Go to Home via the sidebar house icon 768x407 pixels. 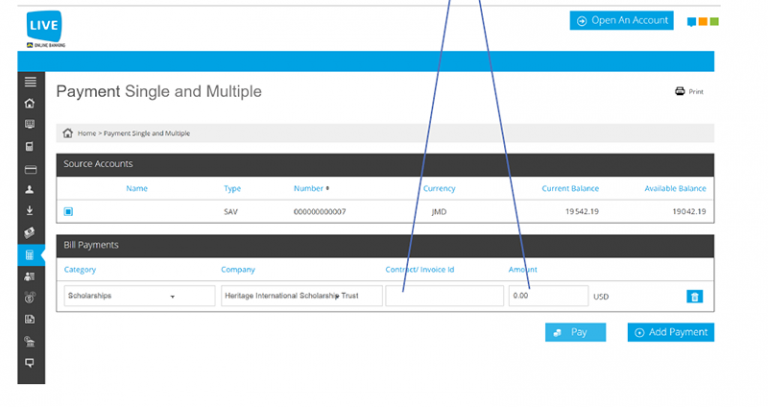click(30, 103)
